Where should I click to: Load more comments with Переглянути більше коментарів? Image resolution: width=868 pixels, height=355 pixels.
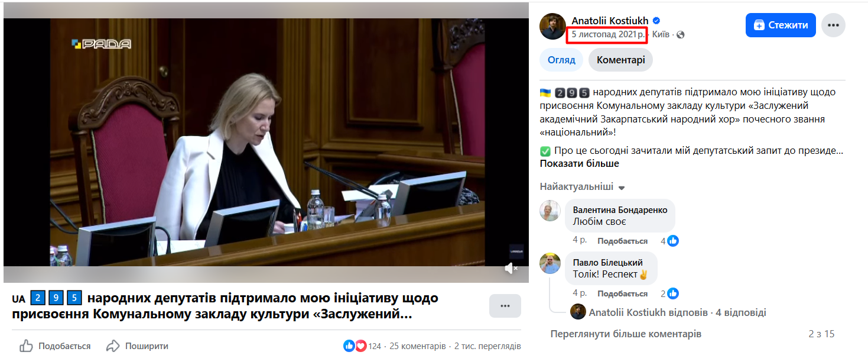click(626, 334)
